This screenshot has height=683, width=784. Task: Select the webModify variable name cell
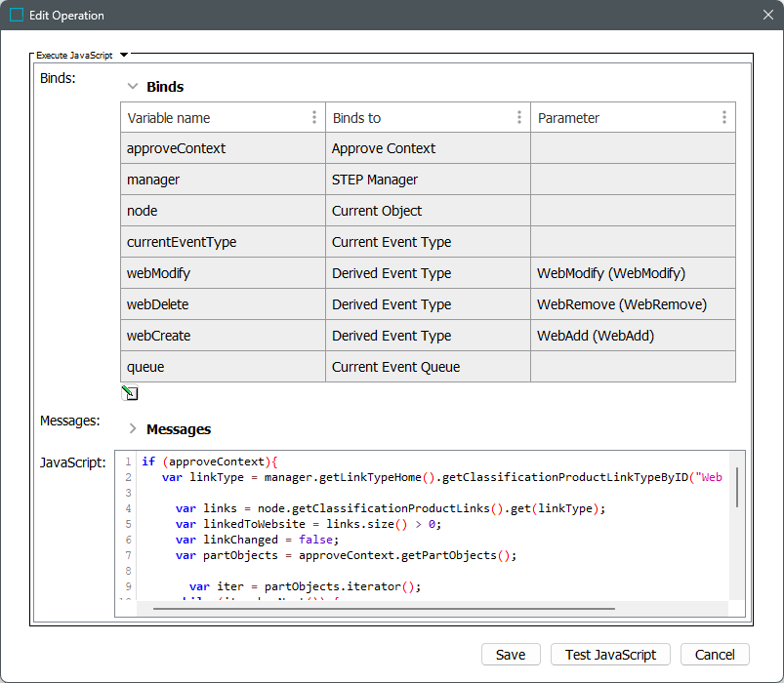(x=223, y=273)
